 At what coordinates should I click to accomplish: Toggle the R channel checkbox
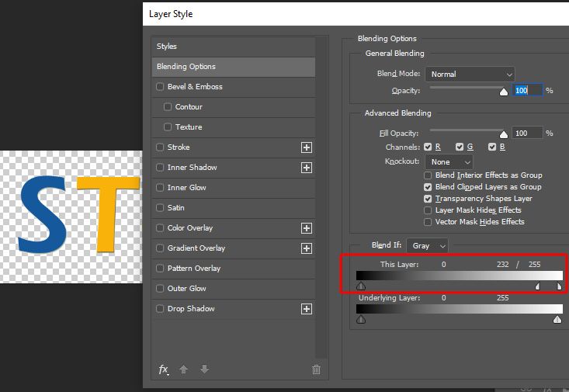(x=428, y=147)
